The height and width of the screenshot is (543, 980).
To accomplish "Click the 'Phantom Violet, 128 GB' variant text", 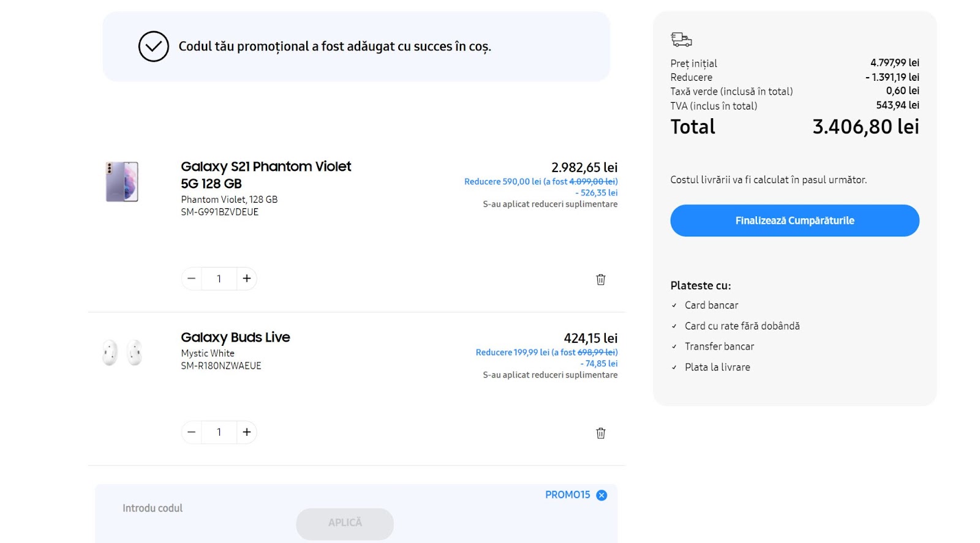I will tap(229, 200).
